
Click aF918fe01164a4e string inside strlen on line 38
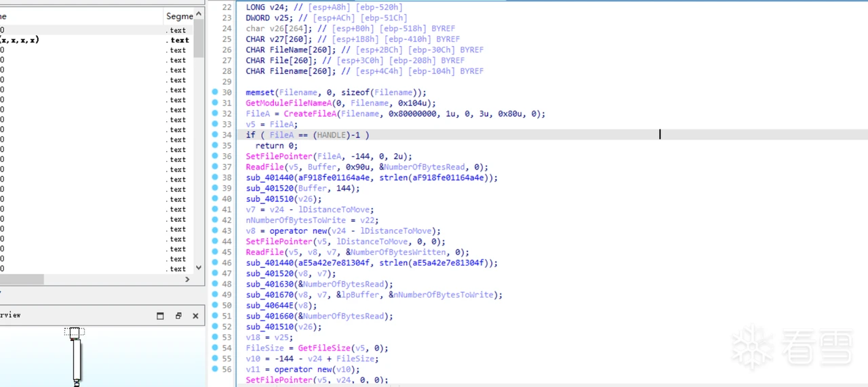[x=450, y=178]
